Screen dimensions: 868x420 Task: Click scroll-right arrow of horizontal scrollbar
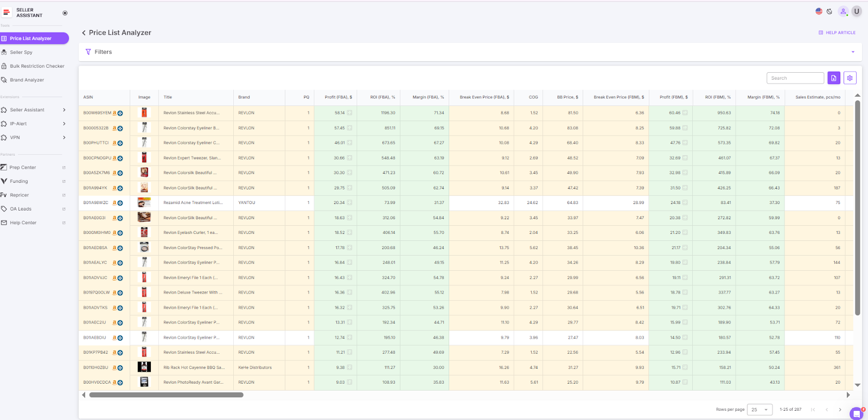[x=848, y=395]
